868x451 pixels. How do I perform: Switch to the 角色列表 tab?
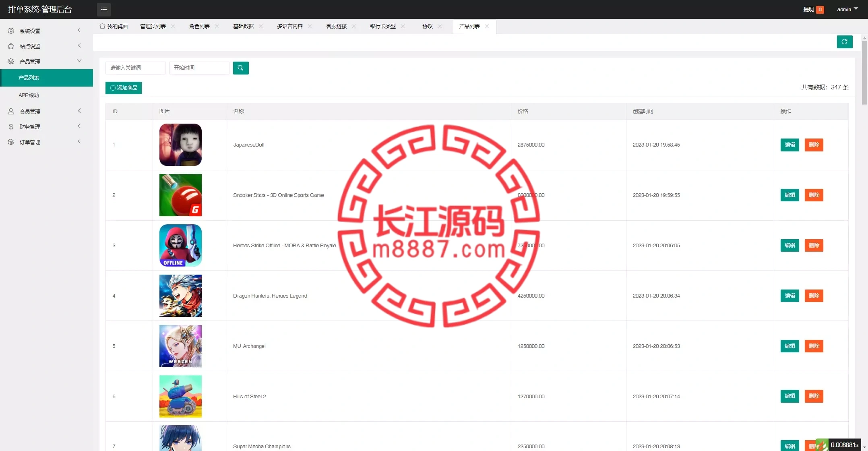(x=199, y=26)
